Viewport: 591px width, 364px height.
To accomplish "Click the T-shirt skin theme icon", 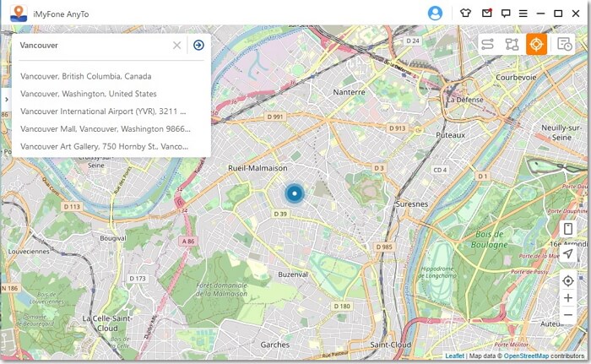I will 464,14.
